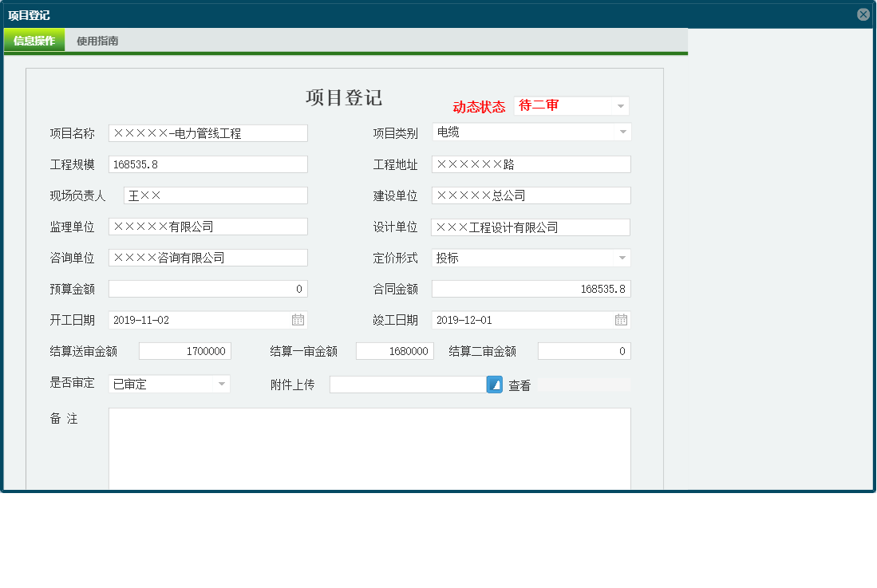Click the 查看 link beside attachment upload
The width and height of the screenshot is (877, 588).
click(519, 385)
